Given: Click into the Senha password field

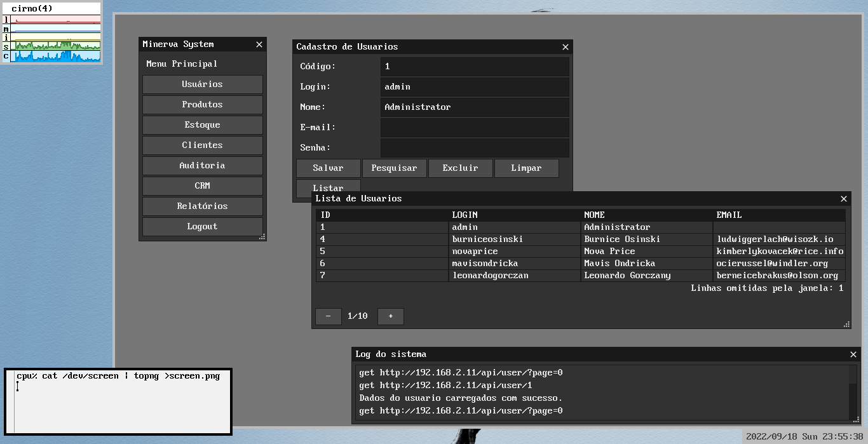Looking at the screenshot, I should click(475, 148).
